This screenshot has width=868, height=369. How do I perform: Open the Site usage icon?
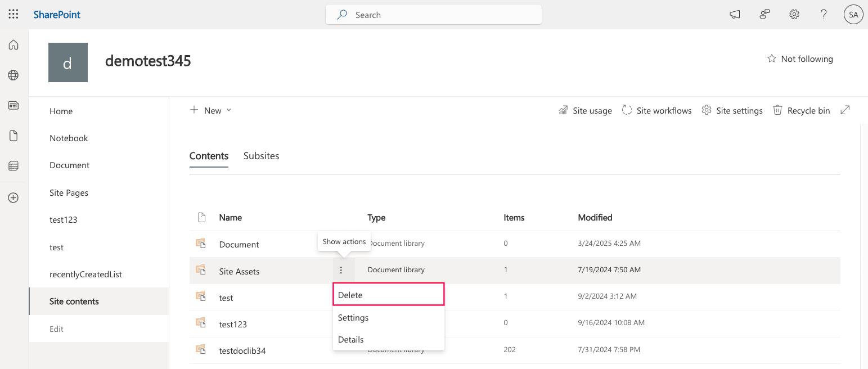point(563,110)
